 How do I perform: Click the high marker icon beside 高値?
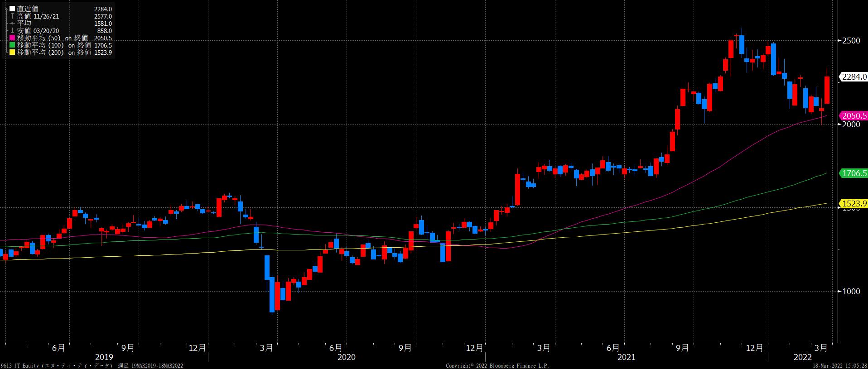12,16
